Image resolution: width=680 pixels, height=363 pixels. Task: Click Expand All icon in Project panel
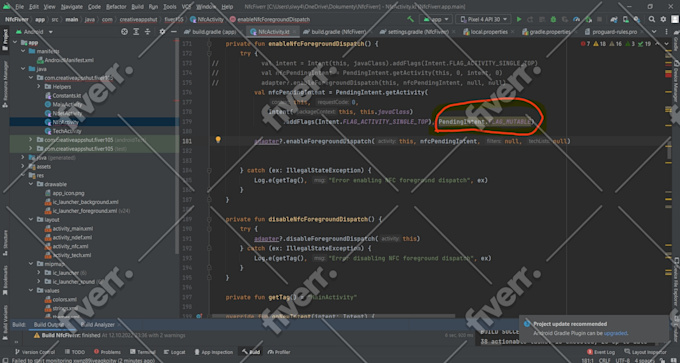pos(137,32)
